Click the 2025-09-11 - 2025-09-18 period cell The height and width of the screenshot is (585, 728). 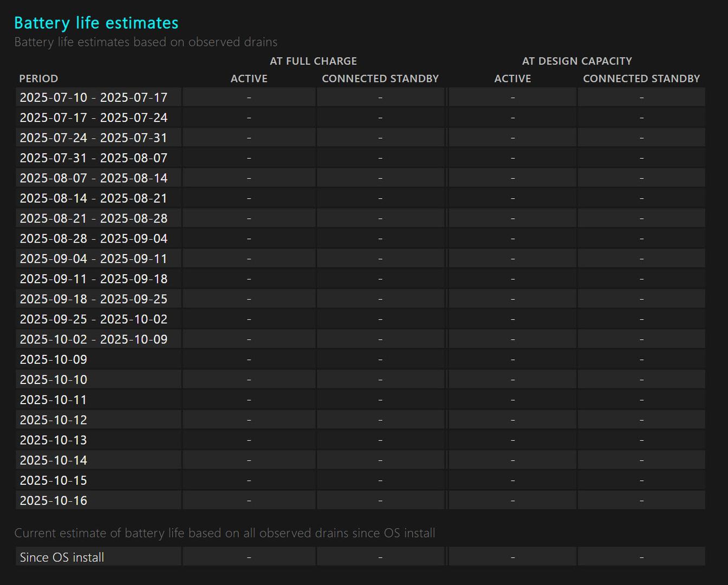click(94, 279)
